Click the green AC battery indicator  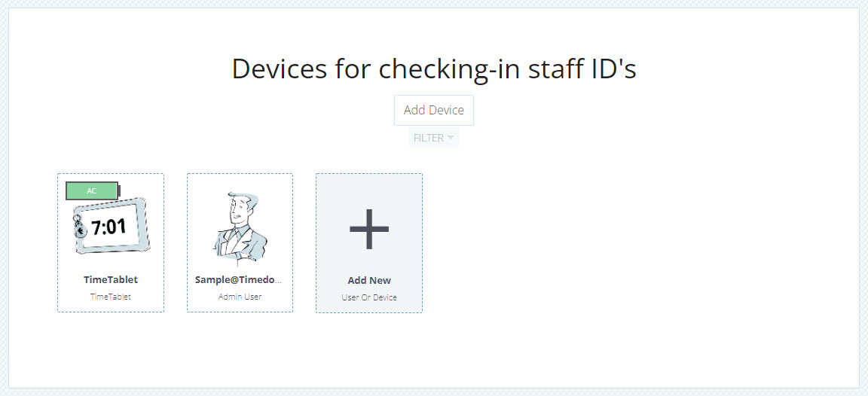click(x=91, y=191)
